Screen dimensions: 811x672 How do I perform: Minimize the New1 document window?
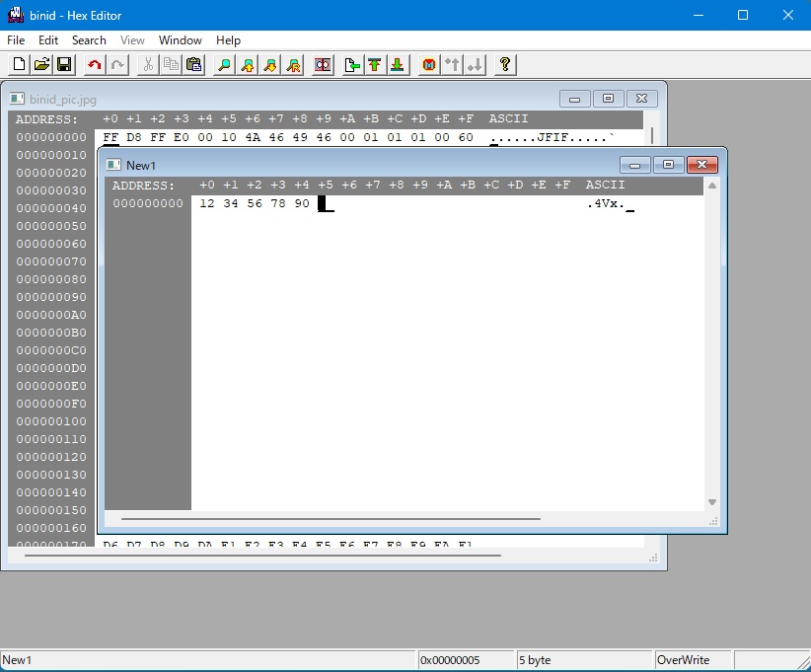coord(634,165)
